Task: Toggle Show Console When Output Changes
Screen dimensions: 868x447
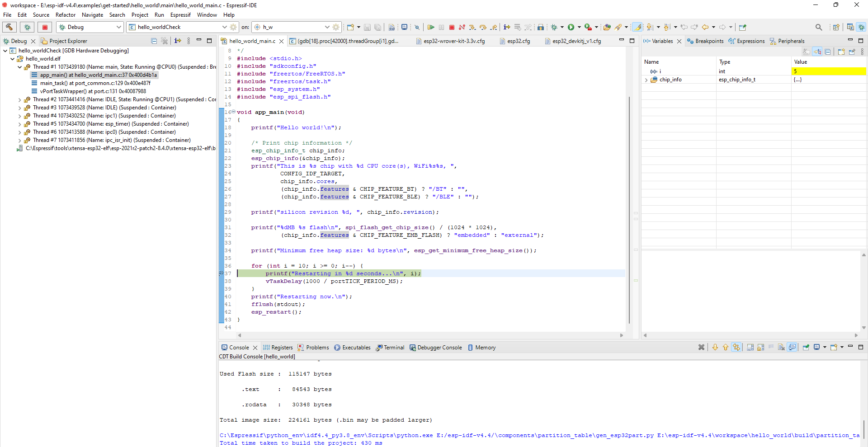Action: (792, 347)
